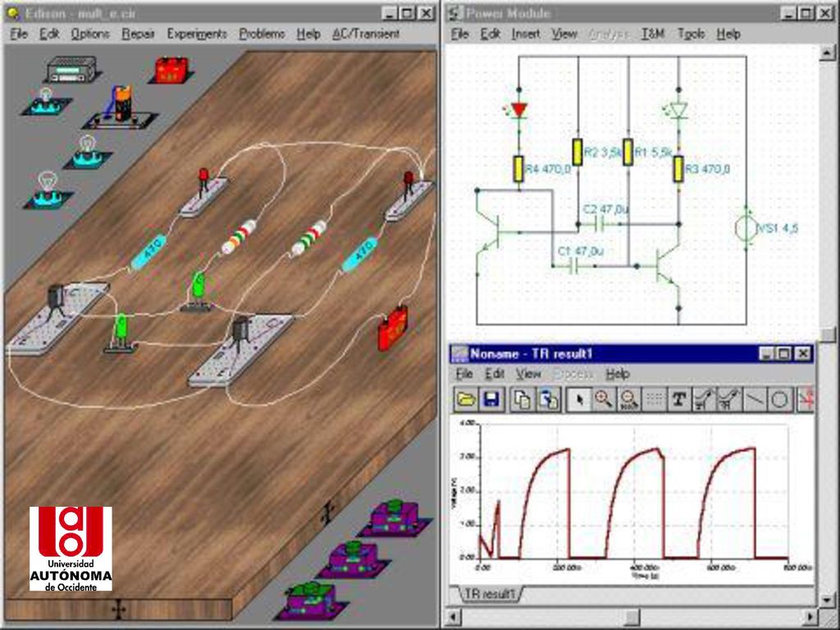Click the Copy icon in the TR result toolbar
The height and width of the screenshot is (630, 840).
523,399
